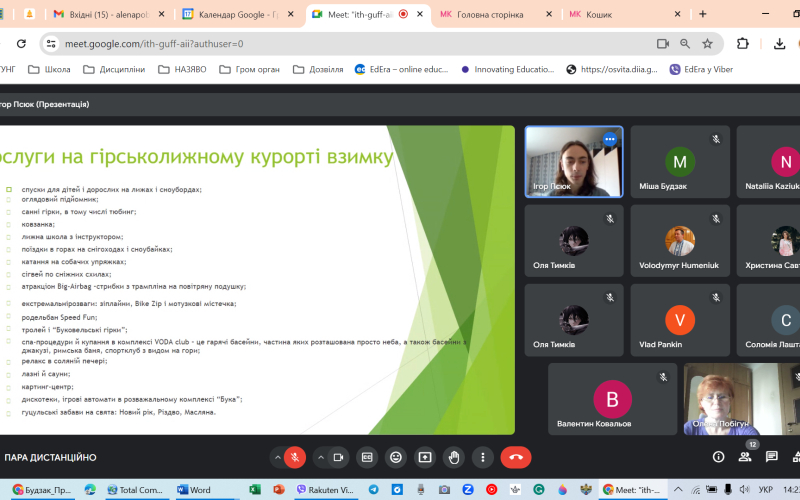Screen dimensions: 800x500
Task: Open EdEra – online educ... bookmark
Action: point(402,69)
